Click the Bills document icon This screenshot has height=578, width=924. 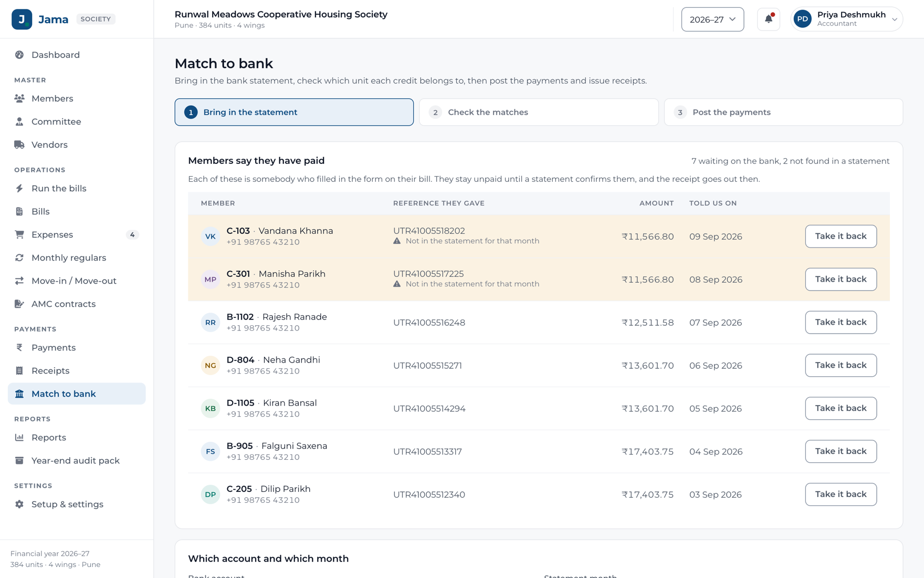pyautogui.click(x=19, y=211)
